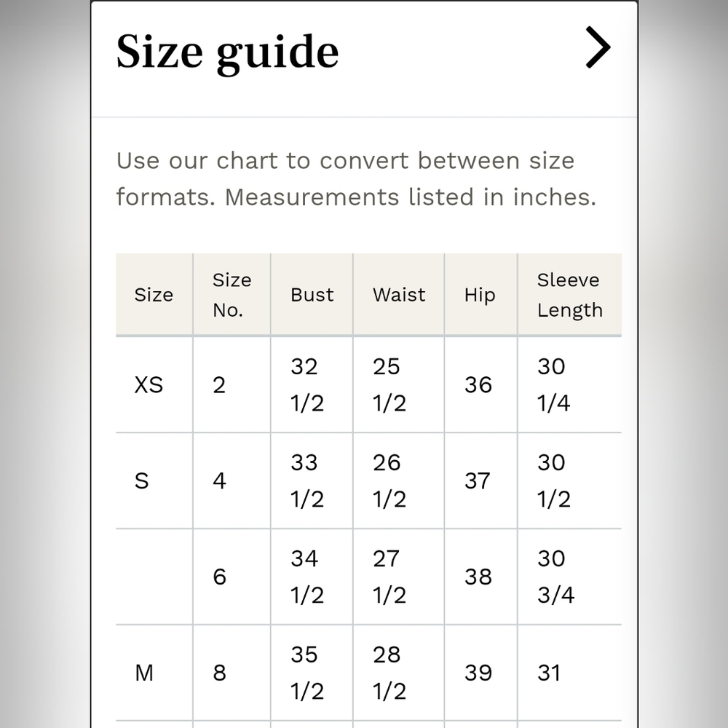Select the Size No. column header
This screenshot has height=728, width=728.
click(232, 294)
